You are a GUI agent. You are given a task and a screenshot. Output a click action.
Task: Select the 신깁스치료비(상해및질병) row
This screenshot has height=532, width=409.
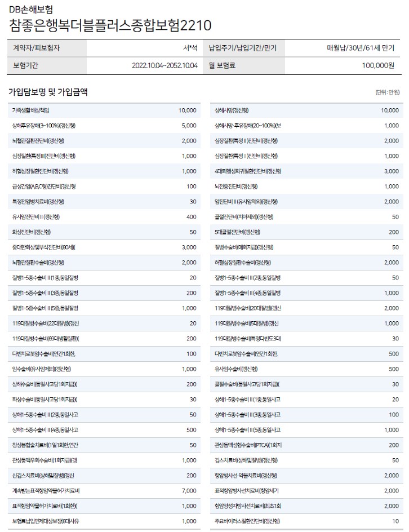(x=104, y=476)
